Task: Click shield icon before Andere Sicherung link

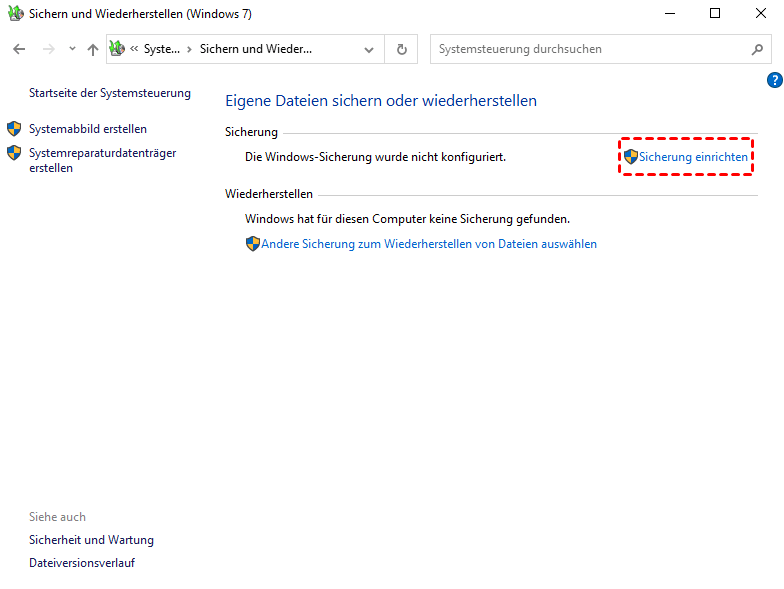Action: click(253, 244)
